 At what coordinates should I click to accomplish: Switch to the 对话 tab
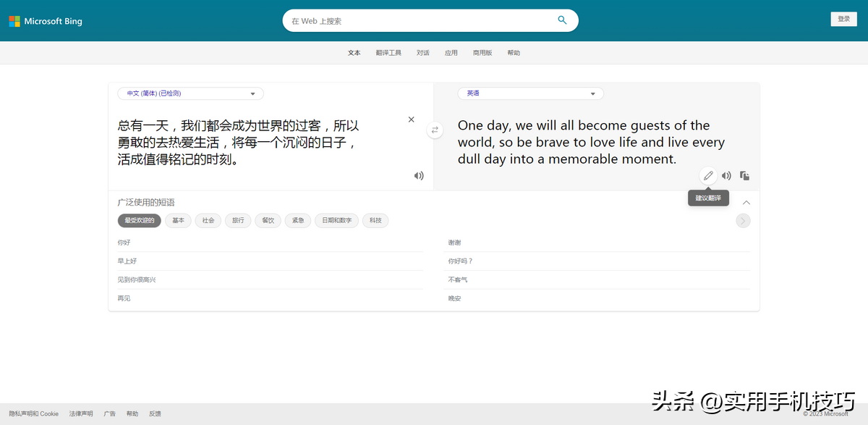pyautogui.click(x=423, y=53)
